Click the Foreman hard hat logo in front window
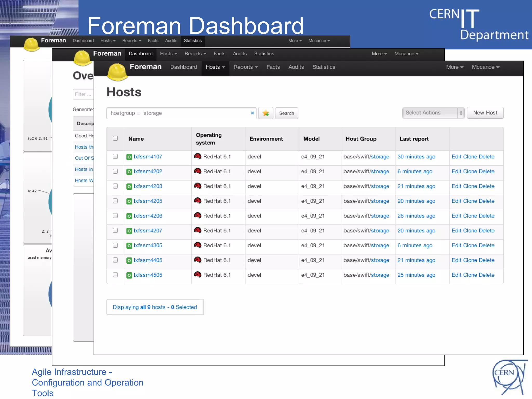Image resolution: width=532 pixels, height=399 pixels. coord(117,72)
